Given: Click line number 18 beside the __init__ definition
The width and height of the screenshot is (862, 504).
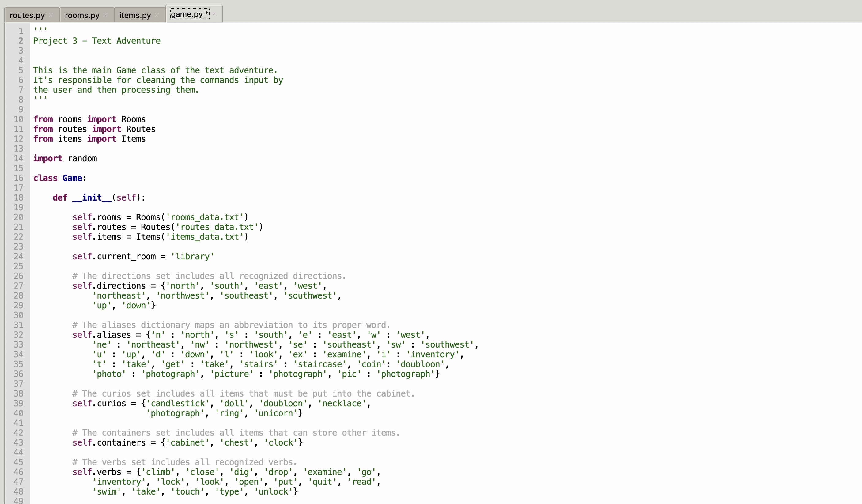Looking at the screenshot, I should tap(18, 197).
